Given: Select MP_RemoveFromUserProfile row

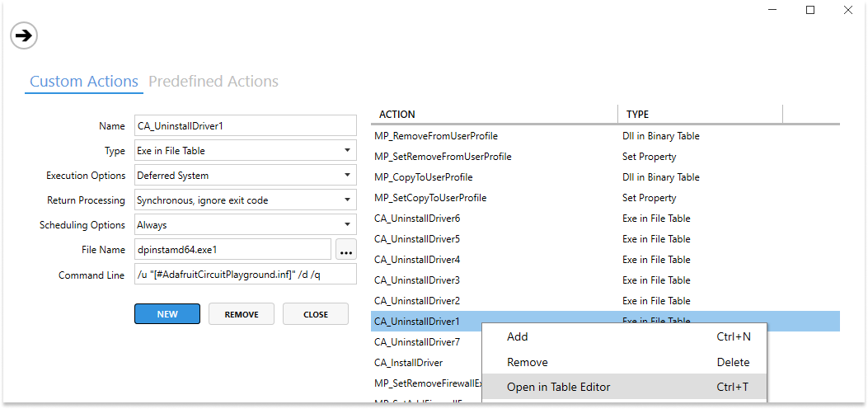Looking at the screenshot, I should point(605,135).
